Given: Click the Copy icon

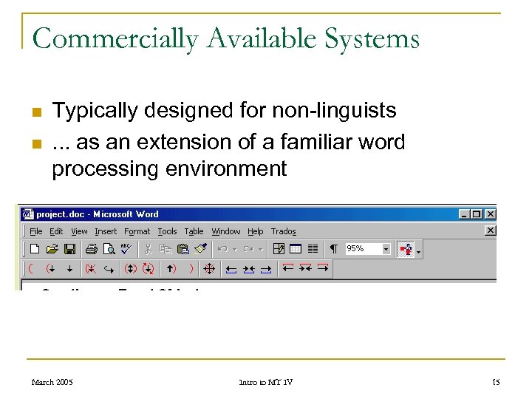Looking at the screenshot, I should pyautogui.click(x=166, y=250).
